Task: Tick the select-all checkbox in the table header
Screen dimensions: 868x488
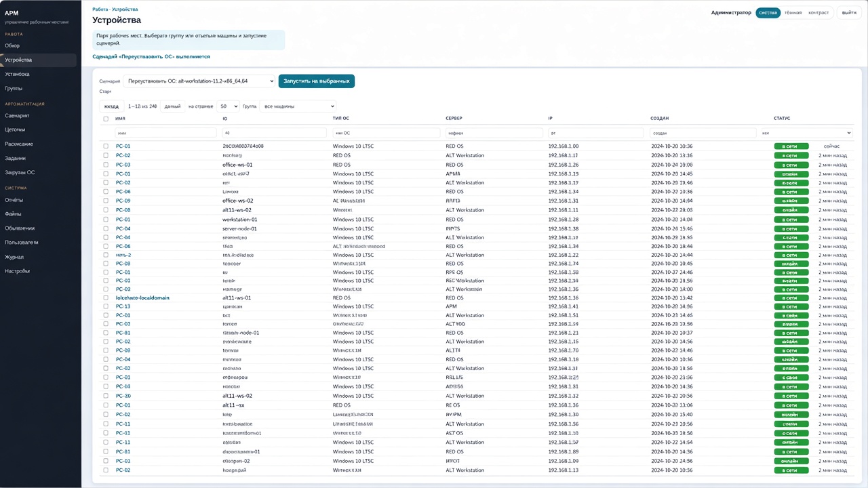Action: pyautogui.click(x=106, y=119)
